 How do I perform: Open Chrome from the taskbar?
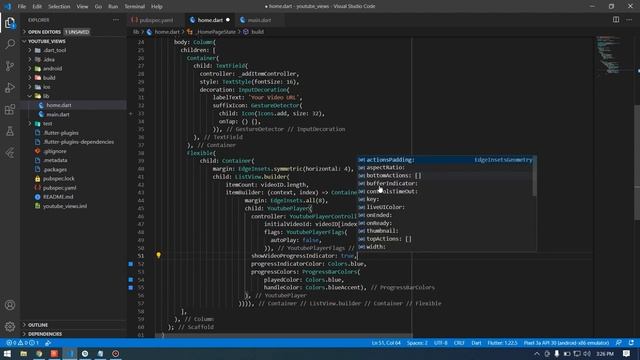(x=39, y=353)
